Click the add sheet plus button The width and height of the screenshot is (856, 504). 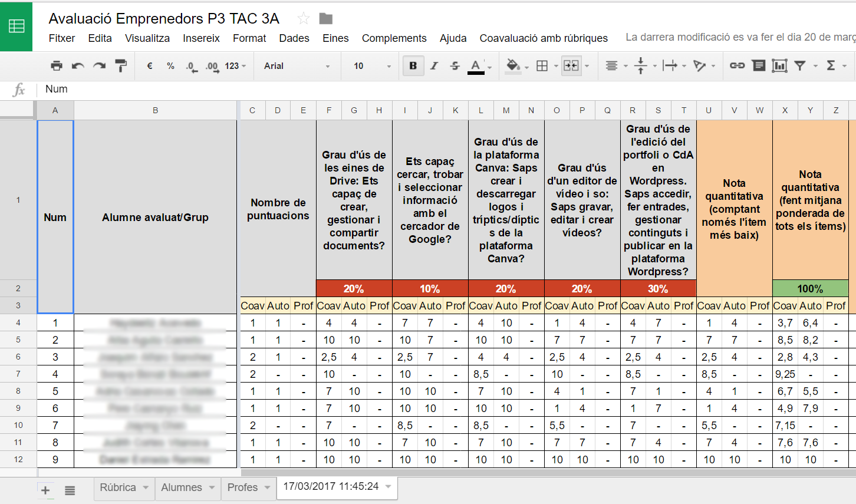click(45, 490)
